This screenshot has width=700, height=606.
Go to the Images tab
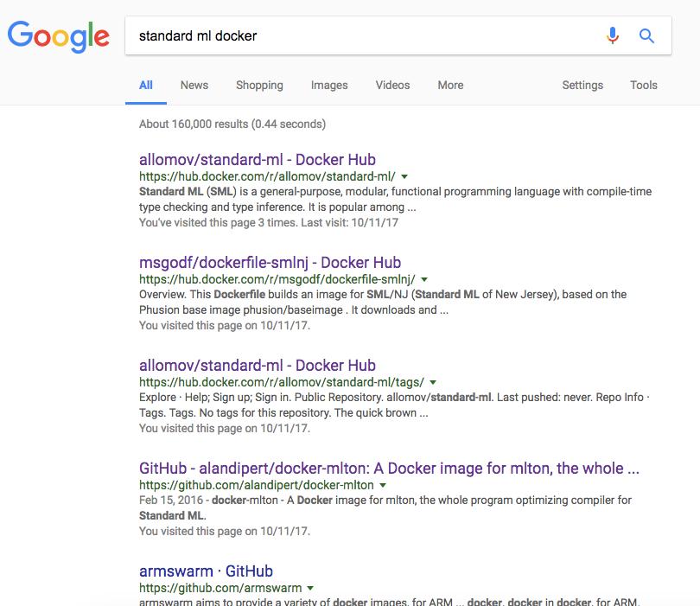pos(329,85)
